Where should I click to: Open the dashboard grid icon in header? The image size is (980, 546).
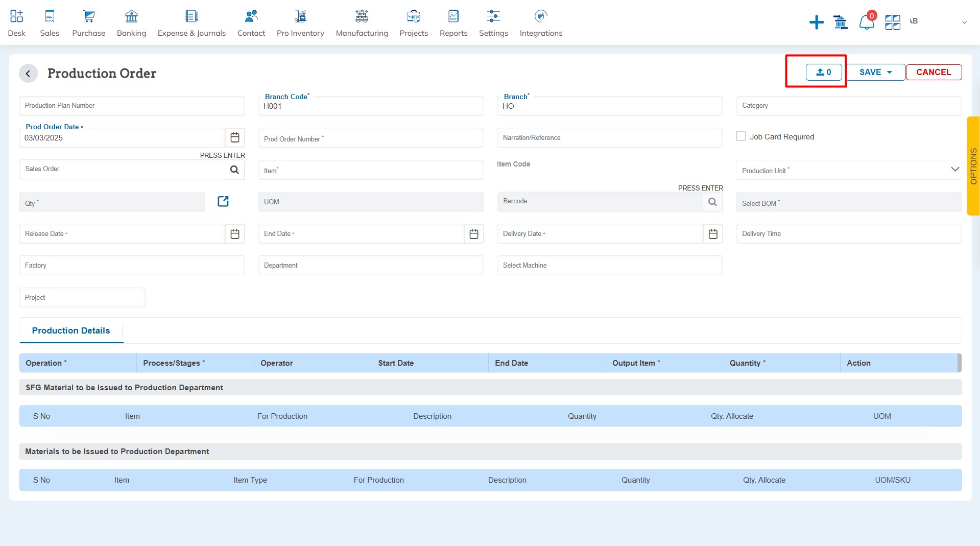(x=893, y=22)
